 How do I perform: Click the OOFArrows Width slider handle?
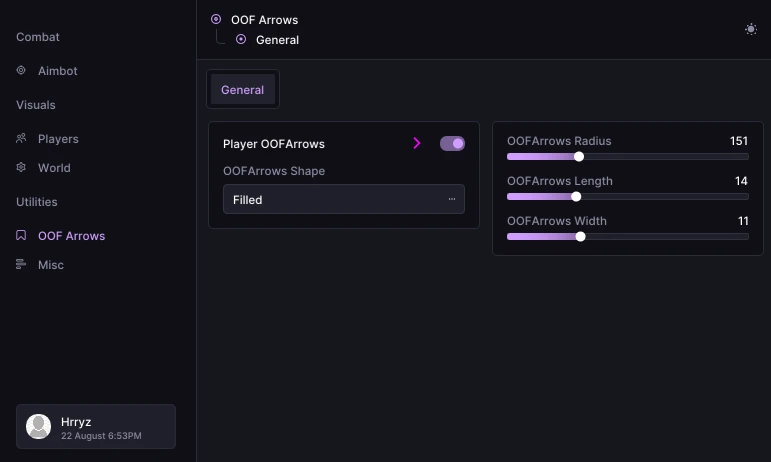click(x=580, y=237)
